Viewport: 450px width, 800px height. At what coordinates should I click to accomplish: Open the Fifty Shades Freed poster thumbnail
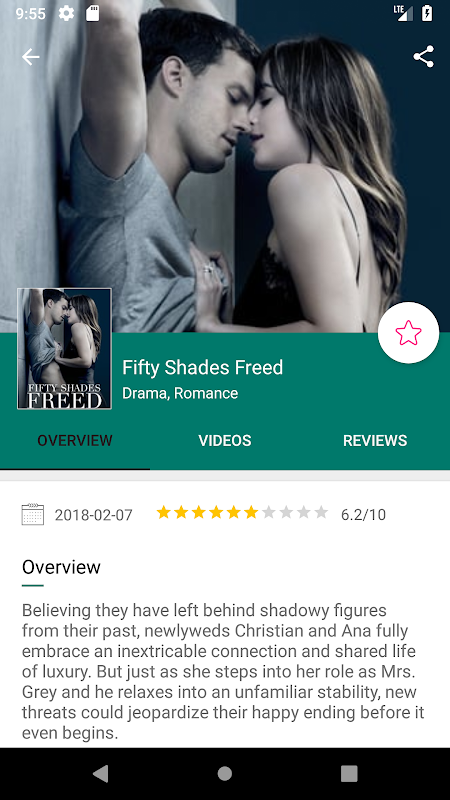point(64,348)
